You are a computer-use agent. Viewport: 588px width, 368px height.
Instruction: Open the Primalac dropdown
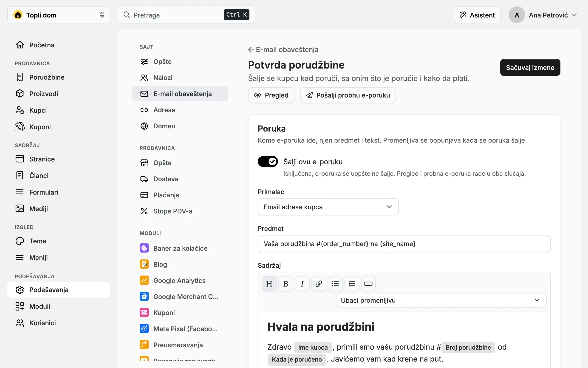(328, 207)
